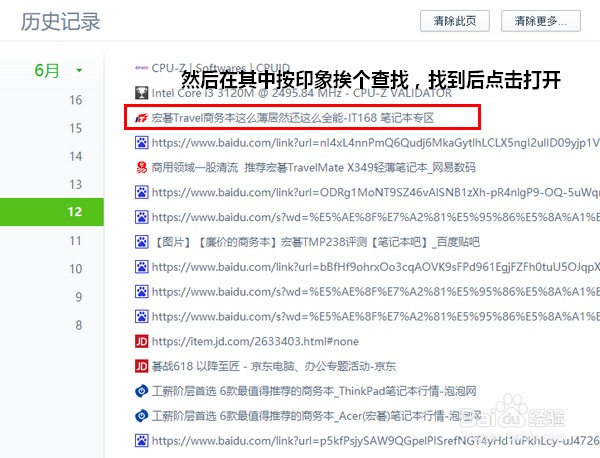Select day 16 in date list
Image resolution: width=600 pixels, height=458 pixels.
(x=75, y=100)
